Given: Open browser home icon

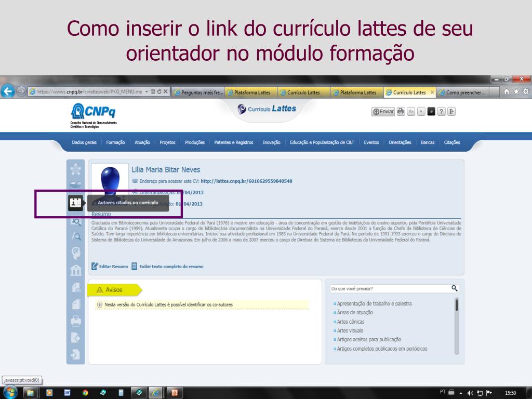Looking at the screenshot, I should coord(507,91).
